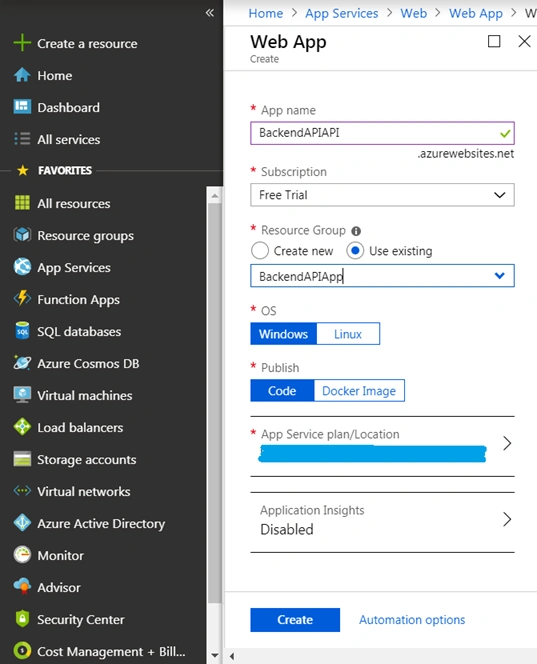Select the Create new radio button
Viewport: 537px width, 664px height.
point(260,250)
